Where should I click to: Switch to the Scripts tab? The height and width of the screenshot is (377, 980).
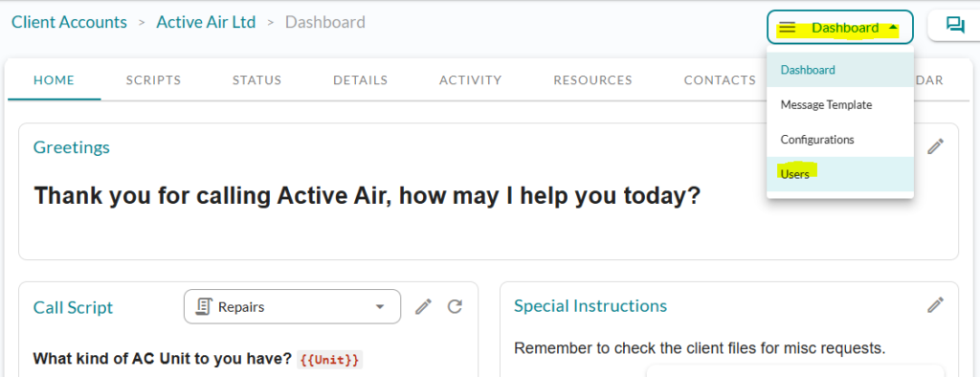tap(154, 80)
